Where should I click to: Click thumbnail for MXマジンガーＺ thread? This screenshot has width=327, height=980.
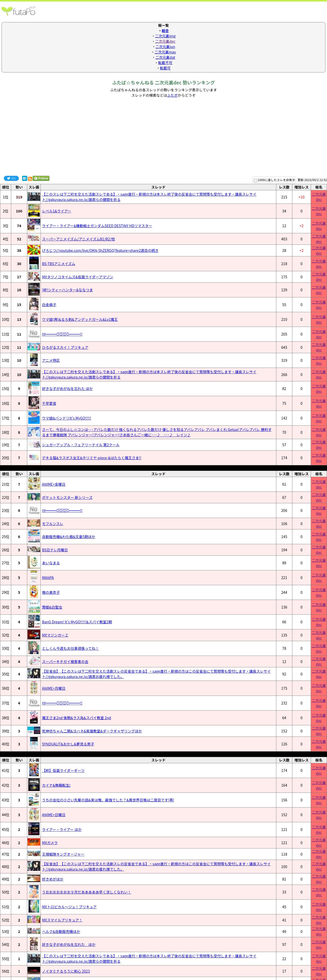[x=34, y=635]
